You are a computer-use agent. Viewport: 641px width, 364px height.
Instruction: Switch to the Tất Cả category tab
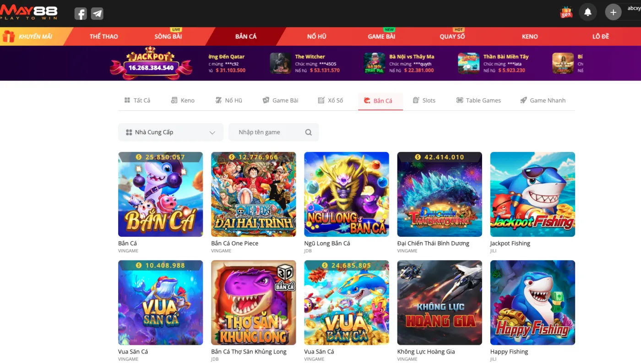(x=137, y=100)
